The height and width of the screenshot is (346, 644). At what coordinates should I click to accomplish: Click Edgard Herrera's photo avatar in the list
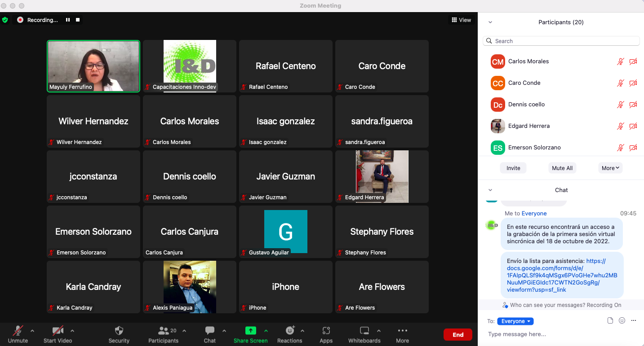click(x=498, y=126)
